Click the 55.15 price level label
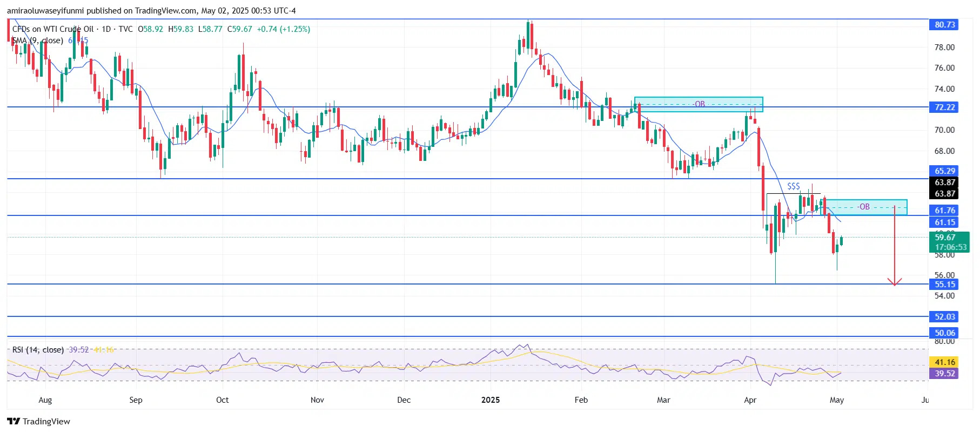Viewport: 980px width, 433px height. [944, 285]
